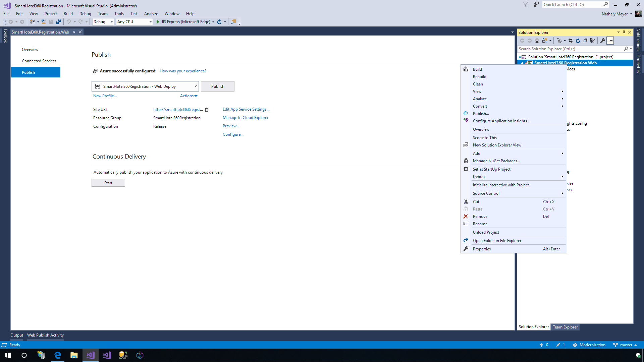Choose Manage NuGet Packages... context item
Image resolution: width=644 pixels, height=362 pixels.
(496, 161)
